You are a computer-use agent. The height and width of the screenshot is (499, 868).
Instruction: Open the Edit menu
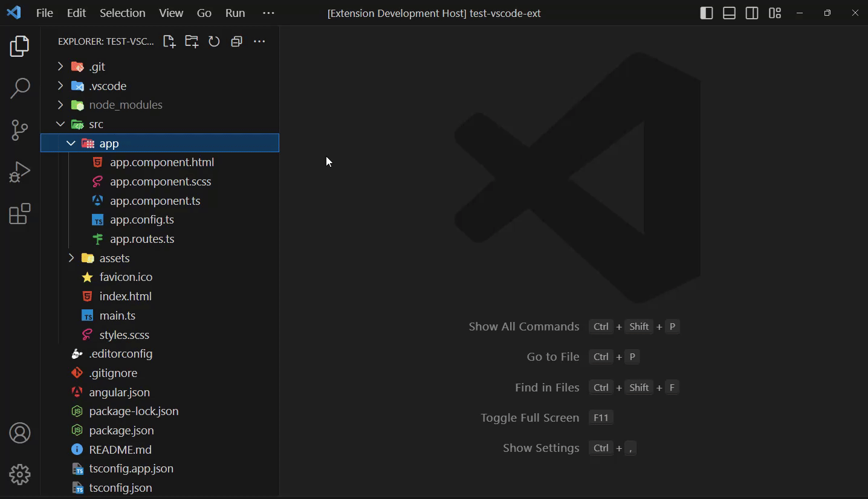pyautogui.click(x=77, y=13)
